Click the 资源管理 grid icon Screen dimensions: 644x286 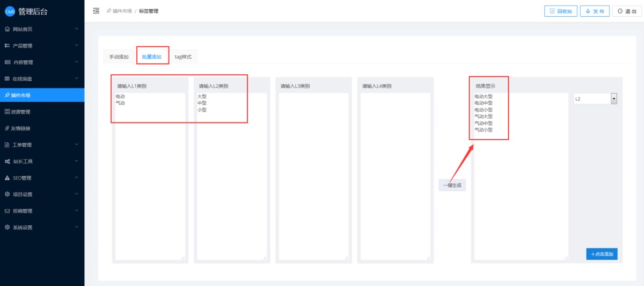(7, 112)
